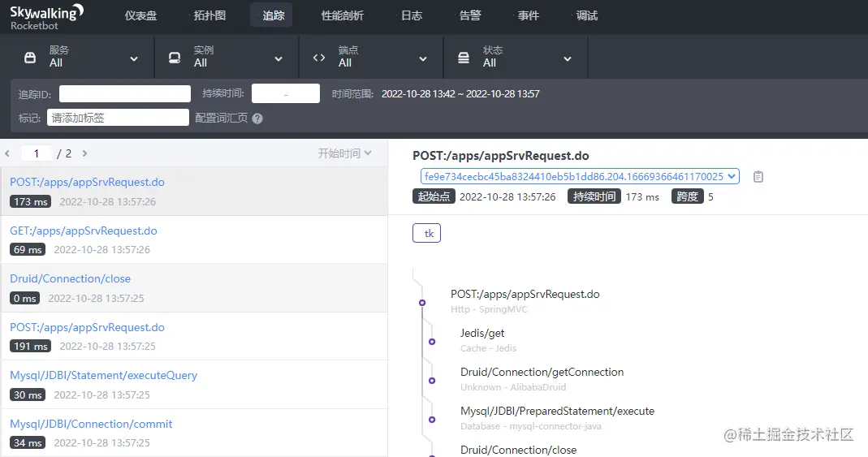Click the 配置词汇页 help question icon
Screen dimensions: 868x457
(257, 119)
